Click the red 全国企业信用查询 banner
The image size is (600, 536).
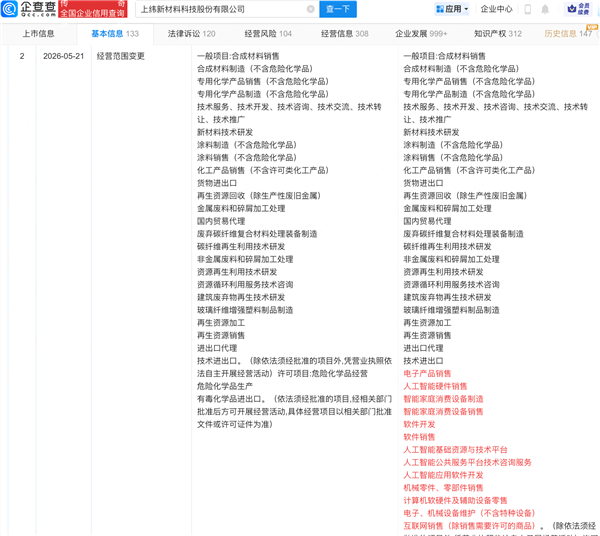[x=93, y=9]
